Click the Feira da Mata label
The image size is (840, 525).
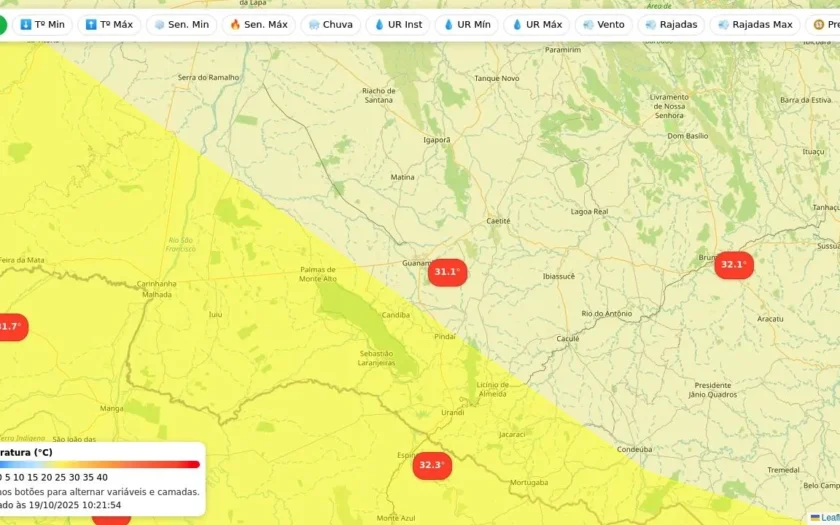coord(22,260)
